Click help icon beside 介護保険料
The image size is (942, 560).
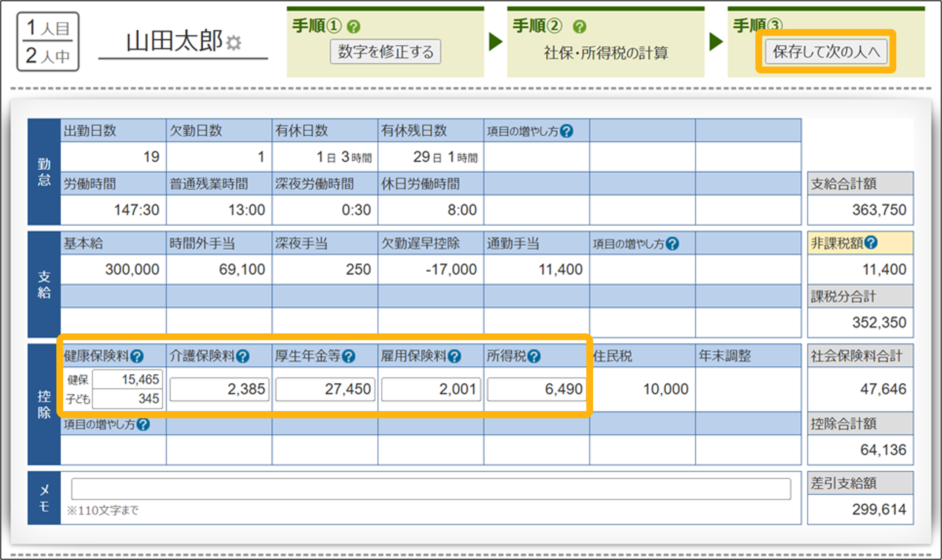(x=243, y=356)
